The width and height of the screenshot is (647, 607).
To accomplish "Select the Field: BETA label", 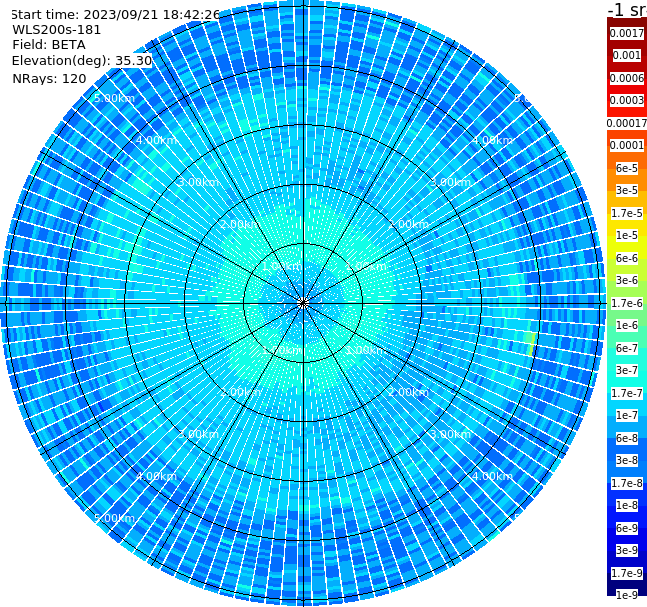I will (49, 45).
